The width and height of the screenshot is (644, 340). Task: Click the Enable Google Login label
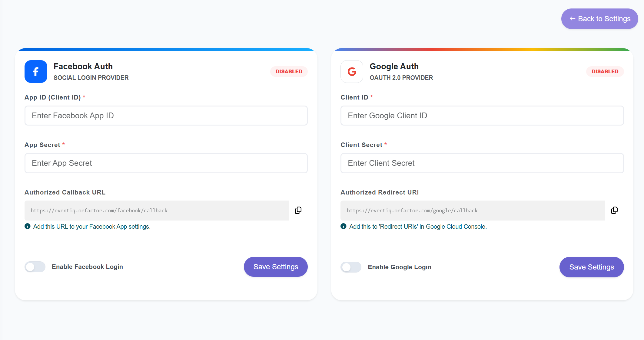tap(399, 267)
